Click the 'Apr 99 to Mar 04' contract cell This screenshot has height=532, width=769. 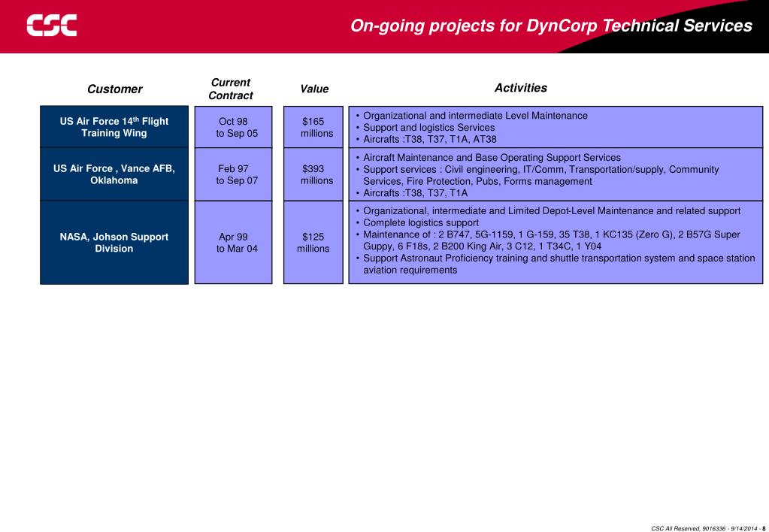point(234,242)
